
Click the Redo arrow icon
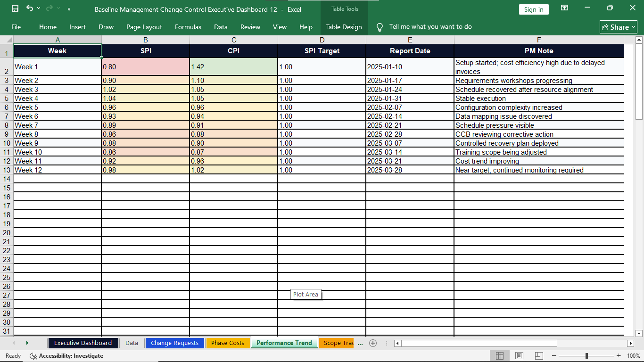coord(50,8)
